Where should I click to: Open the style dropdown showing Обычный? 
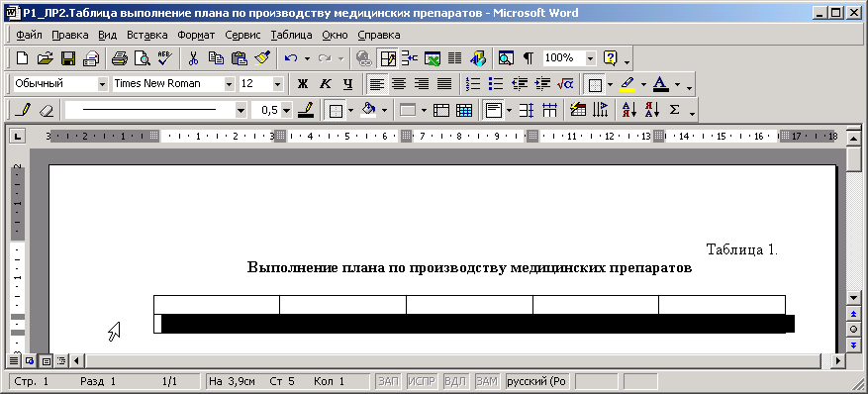[x=102, y=84]
